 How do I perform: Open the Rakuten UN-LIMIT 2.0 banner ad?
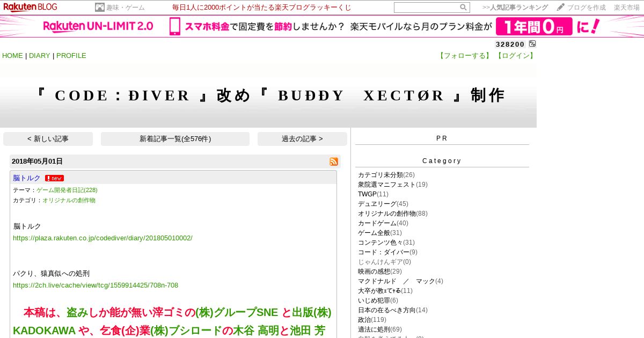pyautogui.click(x=322, y=26)
